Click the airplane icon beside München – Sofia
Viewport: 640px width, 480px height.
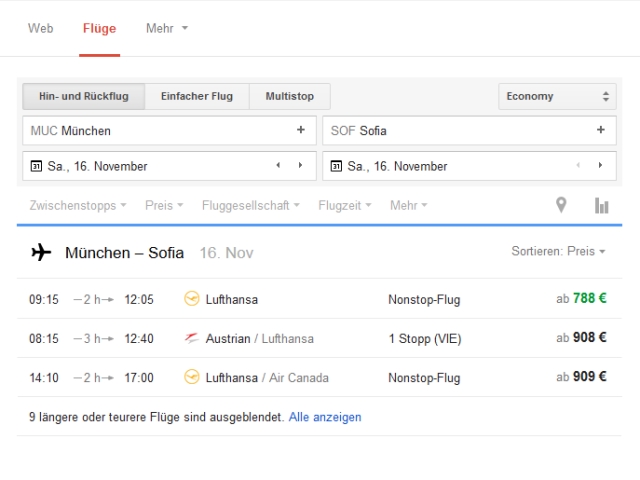[41, 252]
